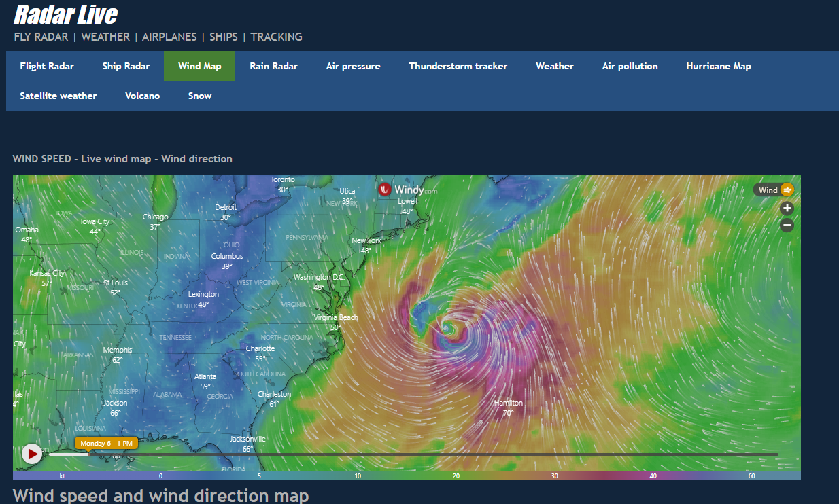Open the Rain Radar tab

pyautogui.click(x=273, y=66)
